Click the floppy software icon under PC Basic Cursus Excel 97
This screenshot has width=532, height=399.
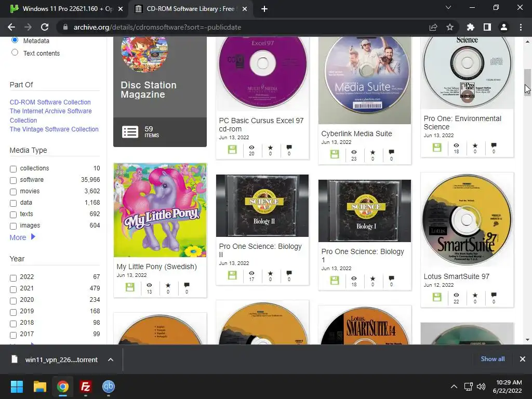pyautogui.click(x=232, y=149)
